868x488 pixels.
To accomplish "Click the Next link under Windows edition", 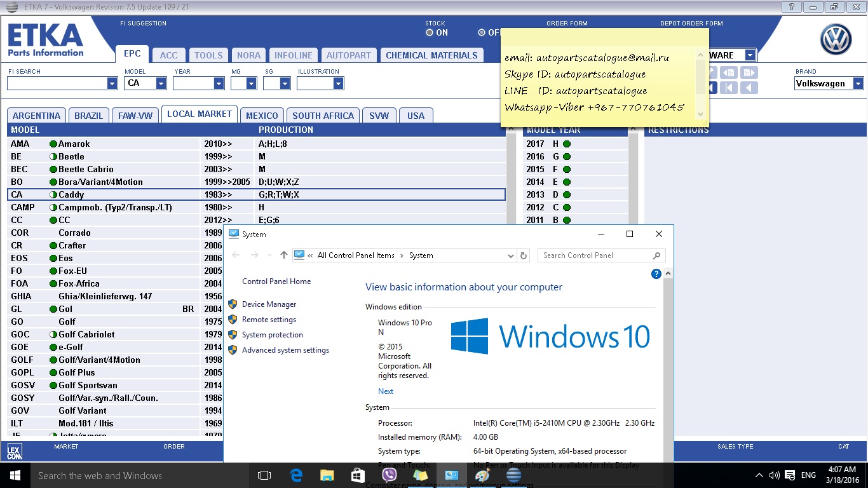I will 386,391.
